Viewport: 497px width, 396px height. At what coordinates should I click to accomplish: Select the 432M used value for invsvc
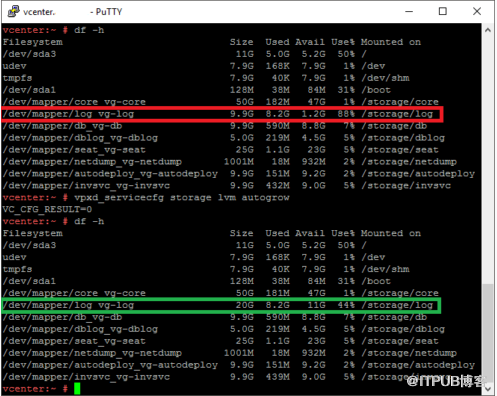click(x=277, y=185)
